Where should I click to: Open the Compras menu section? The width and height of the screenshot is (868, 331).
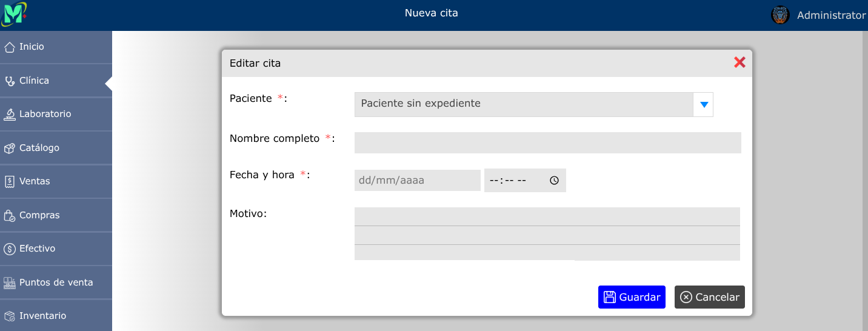[56, 215]
